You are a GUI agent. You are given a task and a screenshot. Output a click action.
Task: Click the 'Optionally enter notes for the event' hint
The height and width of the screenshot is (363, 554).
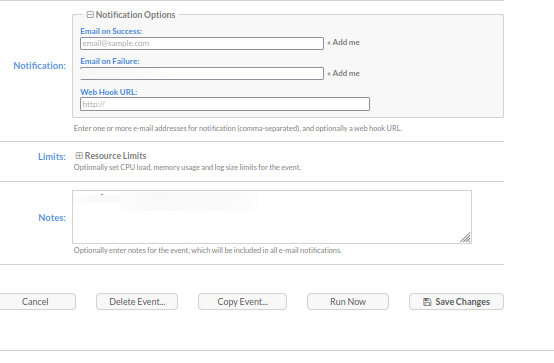[207, 250]
